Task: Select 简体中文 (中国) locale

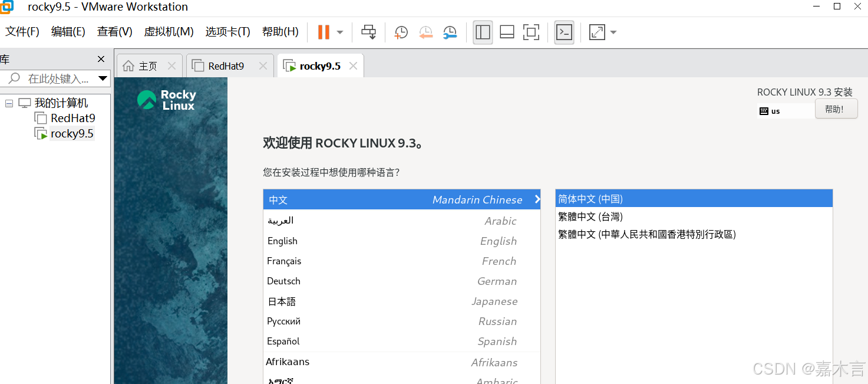Action: click(x=694, y=199)
